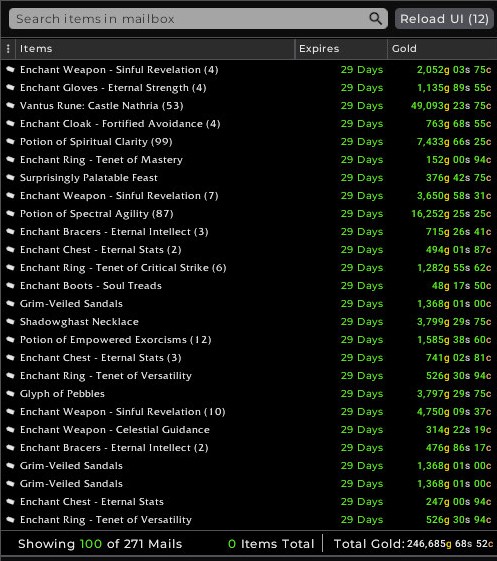Select the gold amount 16,252g 25s 25c

[x=451, y=214]
